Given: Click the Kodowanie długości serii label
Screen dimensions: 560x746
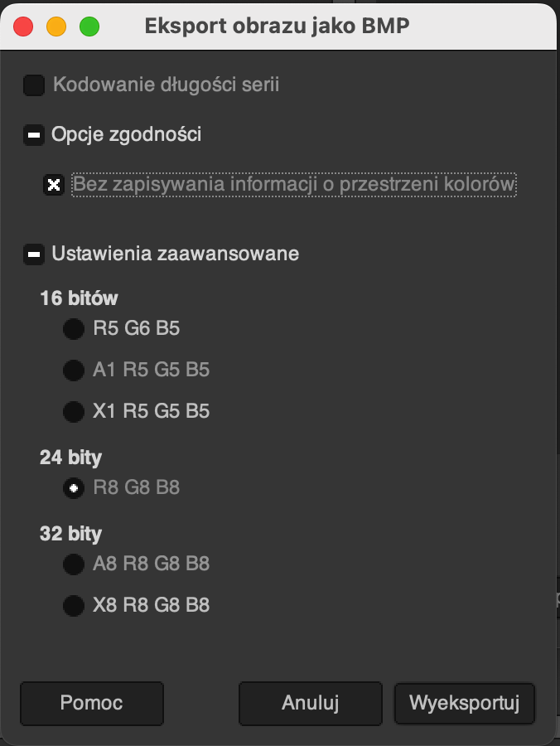Looking at the screenshot, I should click(x=166, y=85).
